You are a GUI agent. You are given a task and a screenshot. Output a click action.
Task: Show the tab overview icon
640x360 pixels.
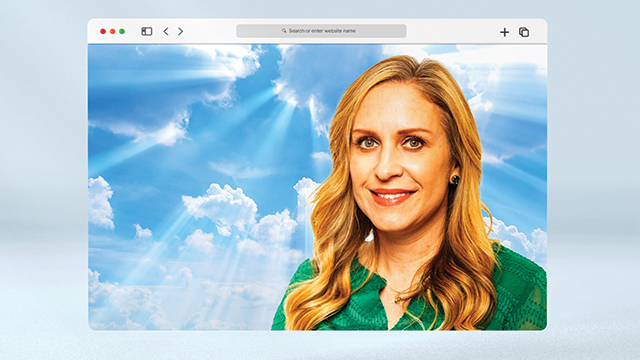coord(524,32)
